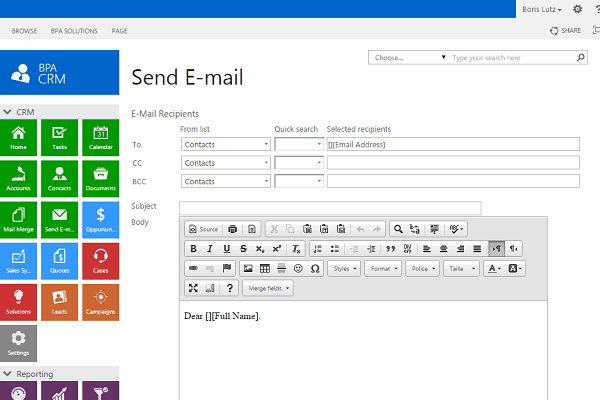Insert a special character (Omega)

coord(315,268)
